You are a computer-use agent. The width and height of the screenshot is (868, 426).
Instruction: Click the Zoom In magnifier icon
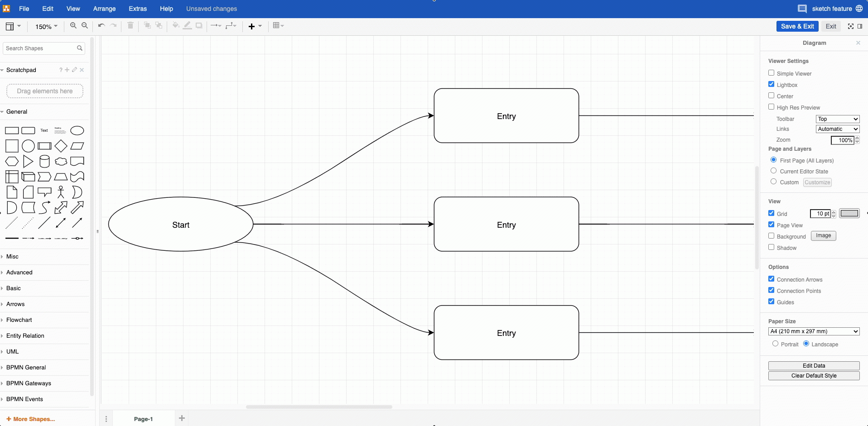(x=73, y=26)
